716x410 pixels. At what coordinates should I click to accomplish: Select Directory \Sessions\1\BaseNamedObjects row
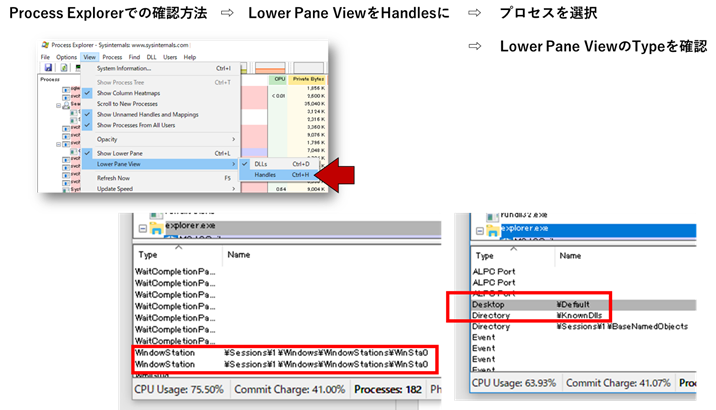tap(584, 326)
